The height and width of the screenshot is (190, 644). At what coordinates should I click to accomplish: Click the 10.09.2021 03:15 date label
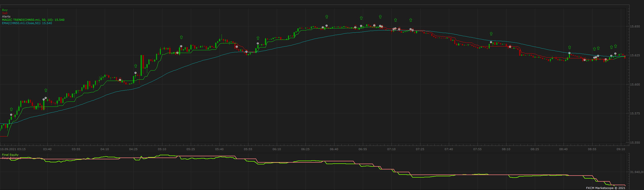13,149
